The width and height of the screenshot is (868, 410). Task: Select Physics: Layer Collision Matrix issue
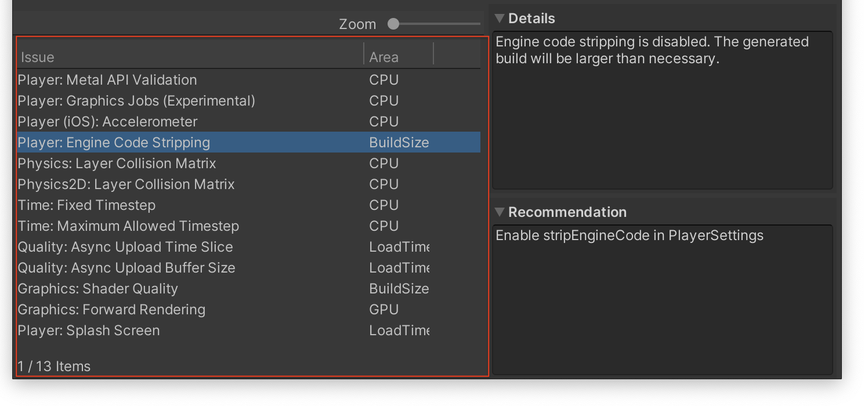117,164
